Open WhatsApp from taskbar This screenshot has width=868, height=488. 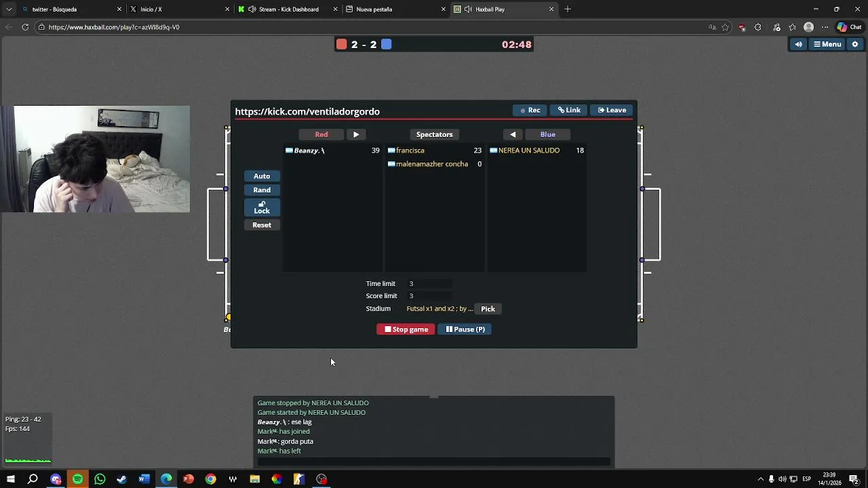click(100, 479)
